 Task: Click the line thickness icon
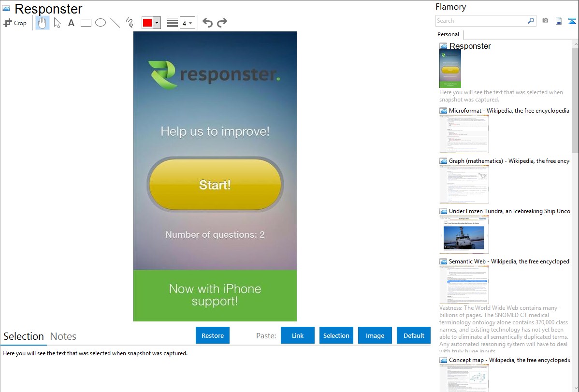pos(173,23)
